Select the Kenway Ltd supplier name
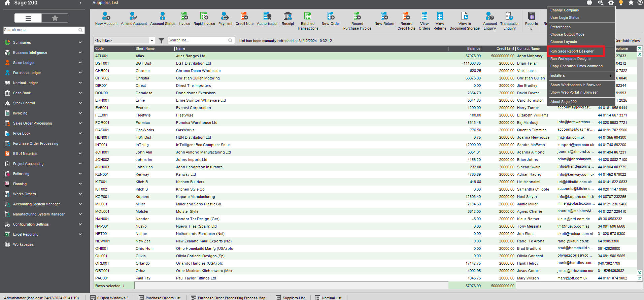The width and height of the screenshot is (644, 300). (x=186, y=174)
